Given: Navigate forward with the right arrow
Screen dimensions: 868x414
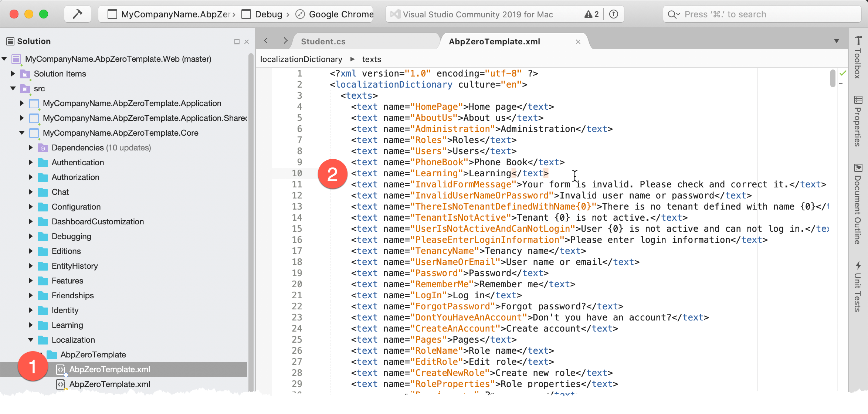Looking at the screenshot, I should tap(285, 41).
